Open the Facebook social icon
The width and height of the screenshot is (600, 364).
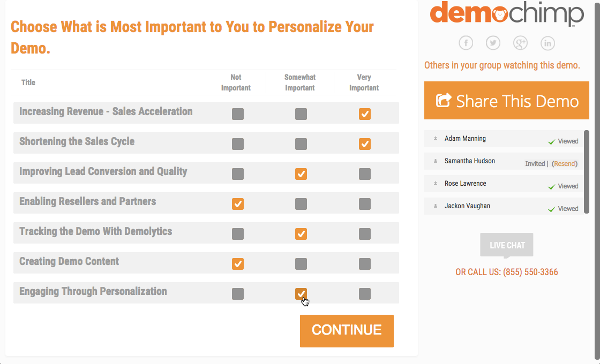[466, 43]
